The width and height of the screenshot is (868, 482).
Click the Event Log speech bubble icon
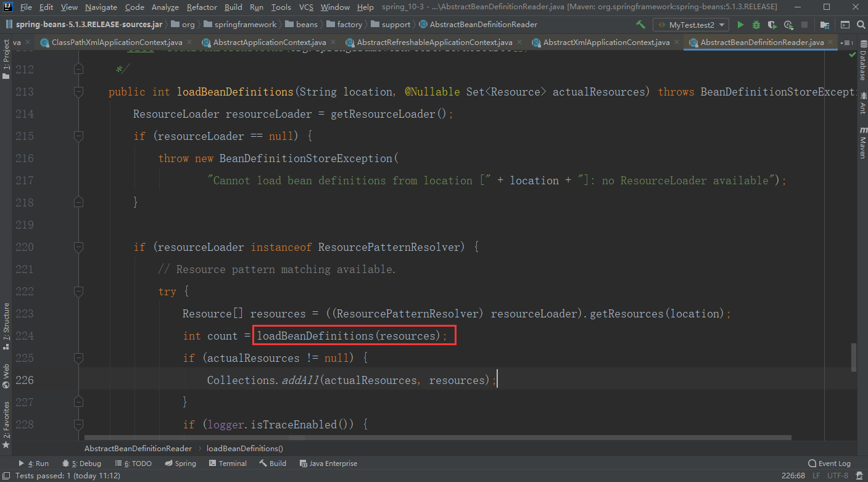(x=812, y=464)
